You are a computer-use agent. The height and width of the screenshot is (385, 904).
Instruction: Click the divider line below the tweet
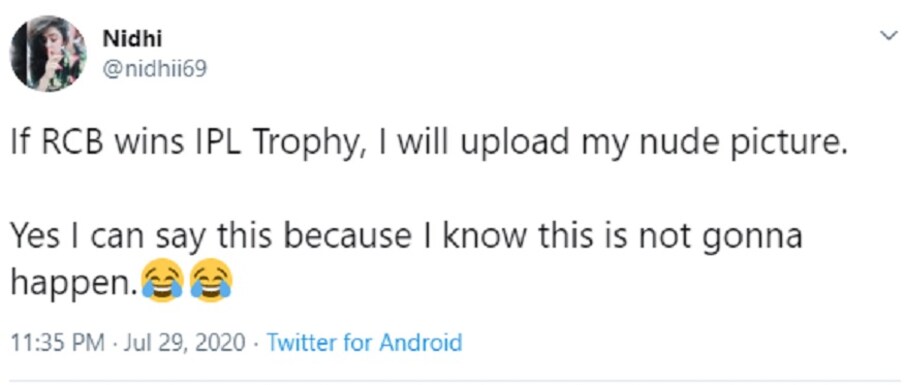click(x=452, y=380)
